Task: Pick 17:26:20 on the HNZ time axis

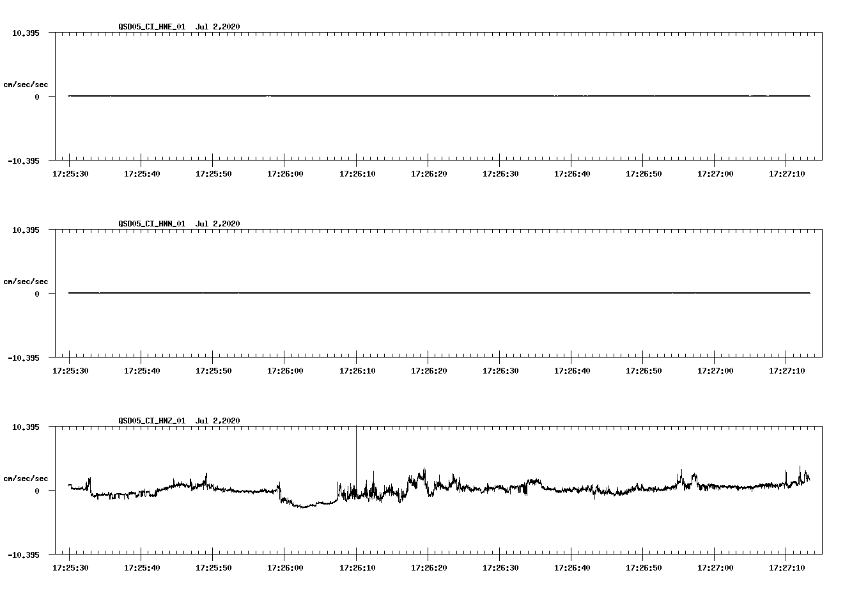Action: [429, 567]
